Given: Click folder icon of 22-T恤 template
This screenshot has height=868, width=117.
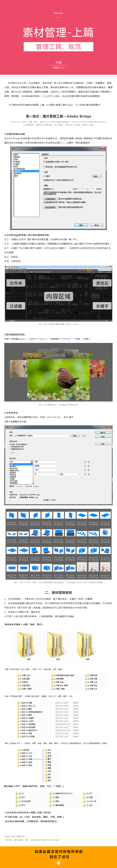Looking at the screenshot, I should point(85,805).
